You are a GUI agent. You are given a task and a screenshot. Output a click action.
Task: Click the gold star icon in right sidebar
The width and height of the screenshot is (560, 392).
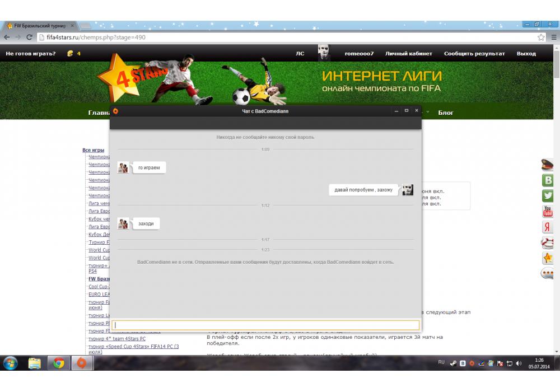click(548, 258)
